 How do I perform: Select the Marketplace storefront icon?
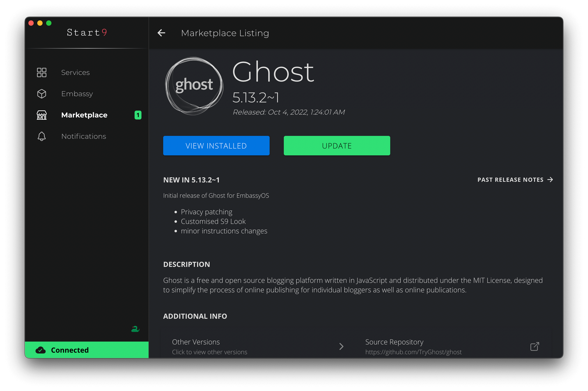point(41,115)
